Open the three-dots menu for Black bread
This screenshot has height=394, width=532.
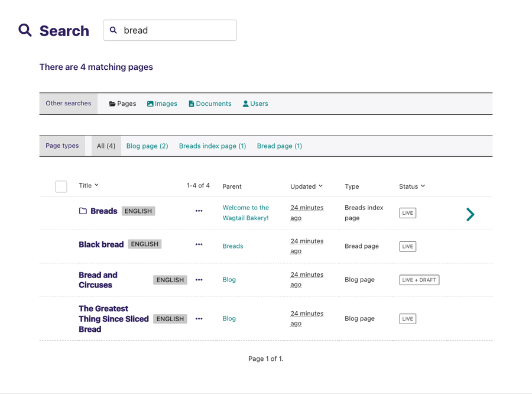[x=199, y=244]
